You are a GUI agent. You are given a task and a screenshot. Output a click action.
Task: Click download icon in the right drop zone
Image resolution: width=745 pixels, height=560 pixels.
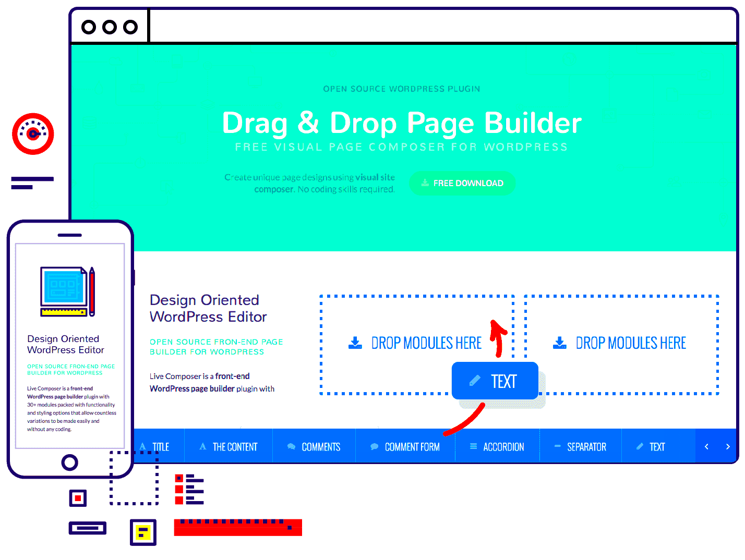560,343
